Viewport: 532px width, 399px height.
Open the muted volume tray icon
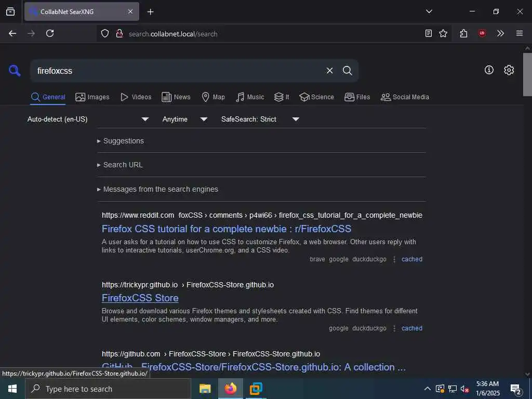point(464,389)
